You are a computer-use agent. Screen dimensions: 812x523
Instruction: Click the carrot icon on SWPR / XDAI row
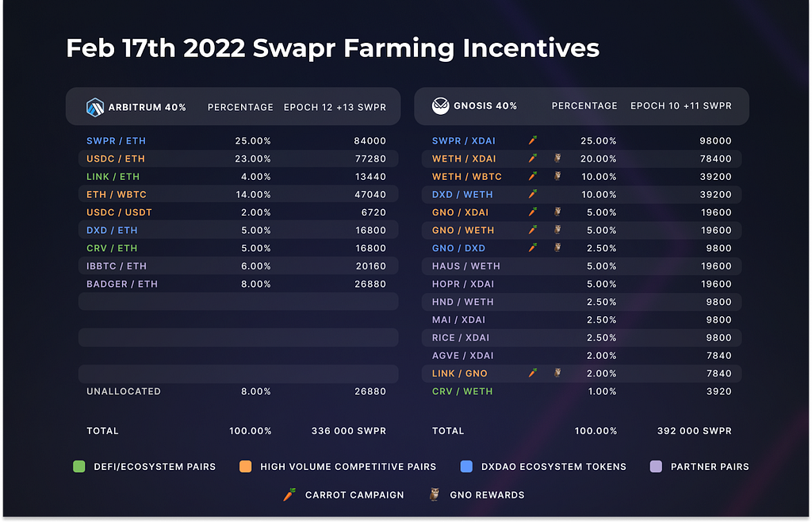[x=532, y=140]
